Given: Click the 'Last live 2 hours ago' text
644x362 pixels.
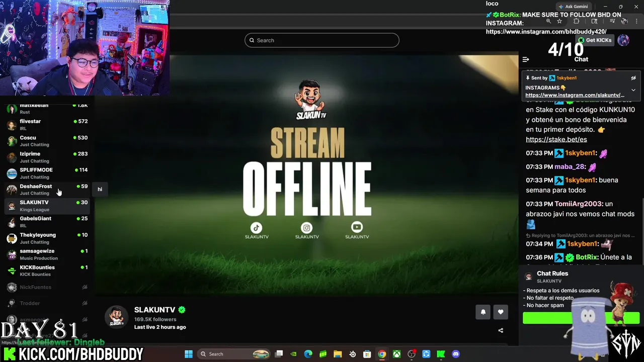Looking at the screenshot, I should [160, 327].
